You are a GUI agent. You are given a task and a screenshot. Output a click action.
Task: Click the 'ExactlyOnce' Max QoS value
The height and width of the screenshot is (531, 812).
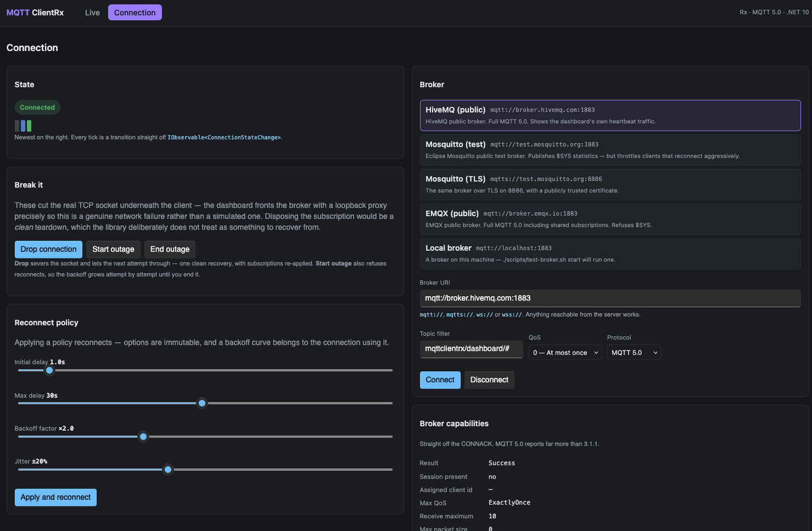pos(509,502)
